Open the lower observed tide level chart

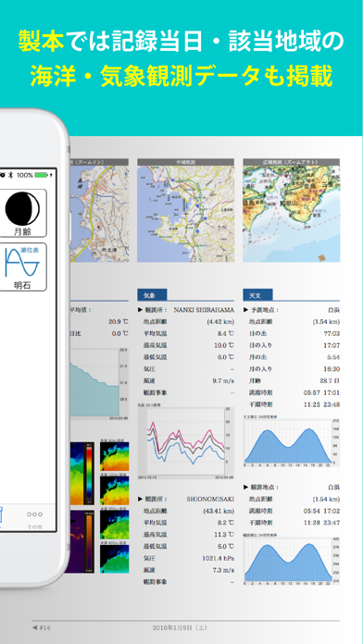pos(292,561)
